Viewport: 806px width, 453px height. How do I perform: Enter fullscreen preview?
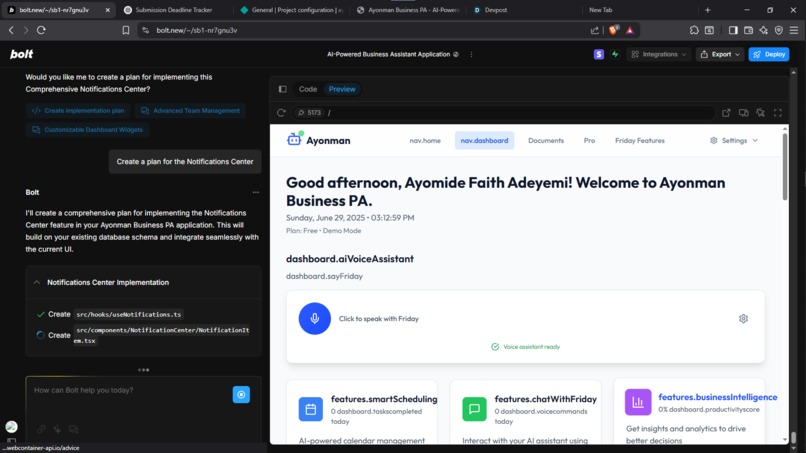[778, 113]
